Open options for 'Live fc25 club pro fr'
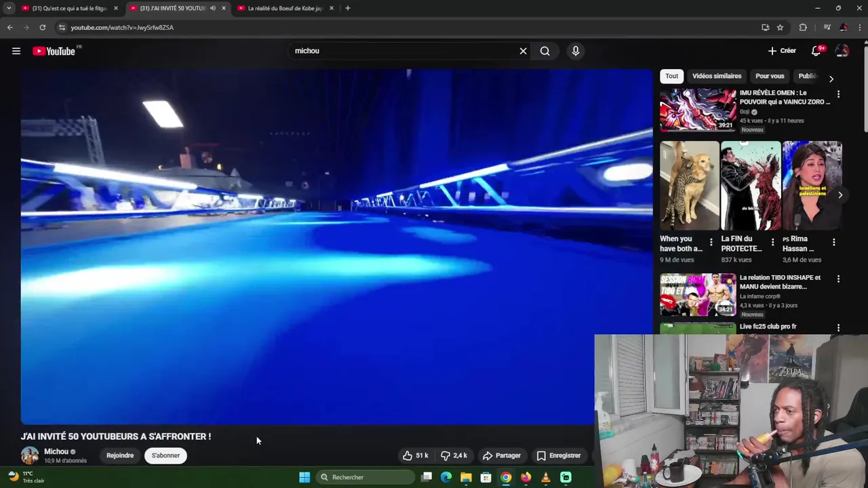This screenshot has height=488, width=868. point(838,328)
